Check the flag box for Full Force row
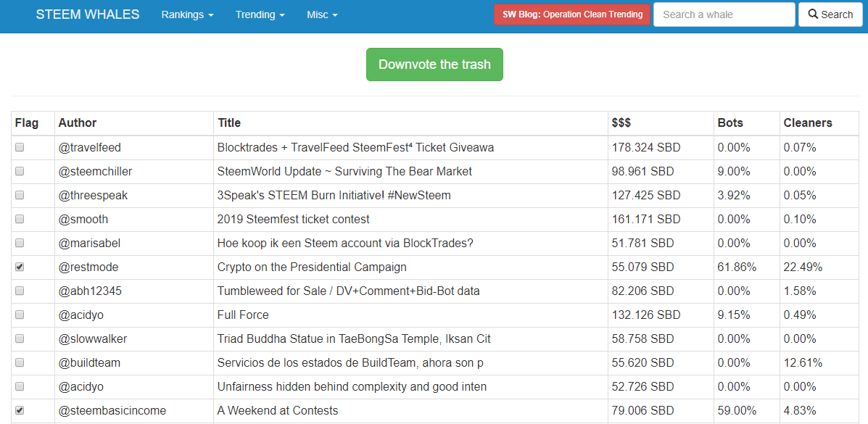Viewport: 868px width, 424px height. [x=20, y=315]
